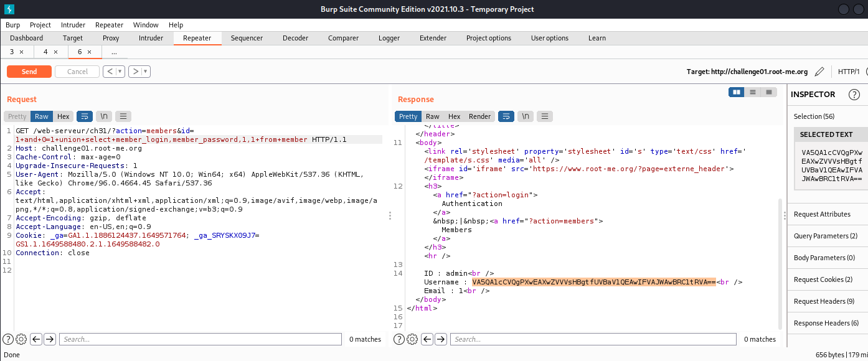Click the HTTP/1 protocol selector

pos(849,72)
